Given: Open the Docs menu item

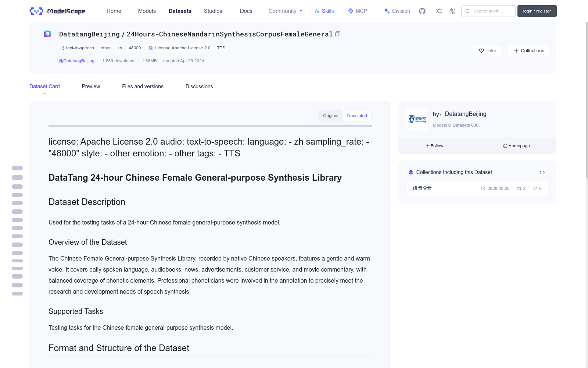Looking at the screenshot, I should click(246, 11).
